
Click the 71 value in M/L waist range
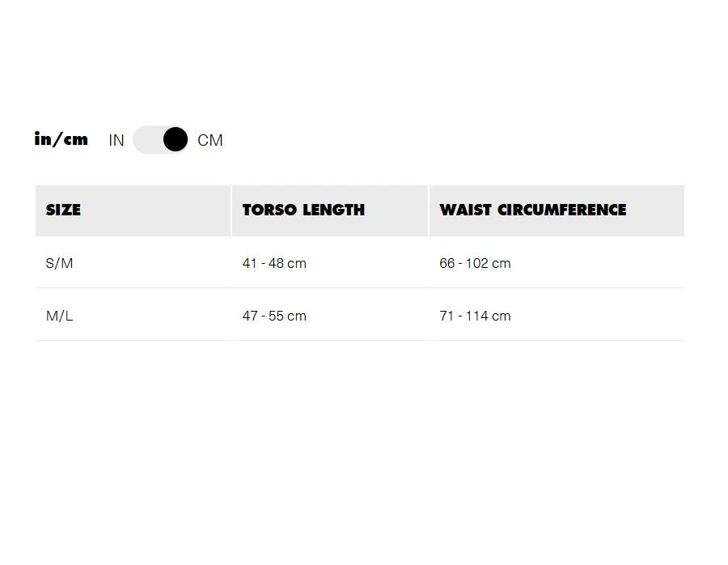[447, 316]
